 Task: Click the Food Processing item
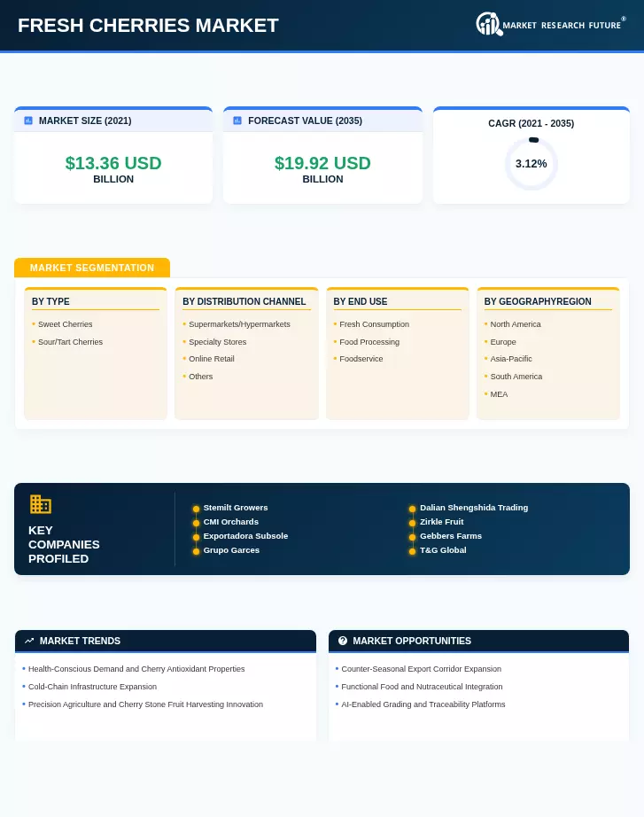click(x=369, y=342)
